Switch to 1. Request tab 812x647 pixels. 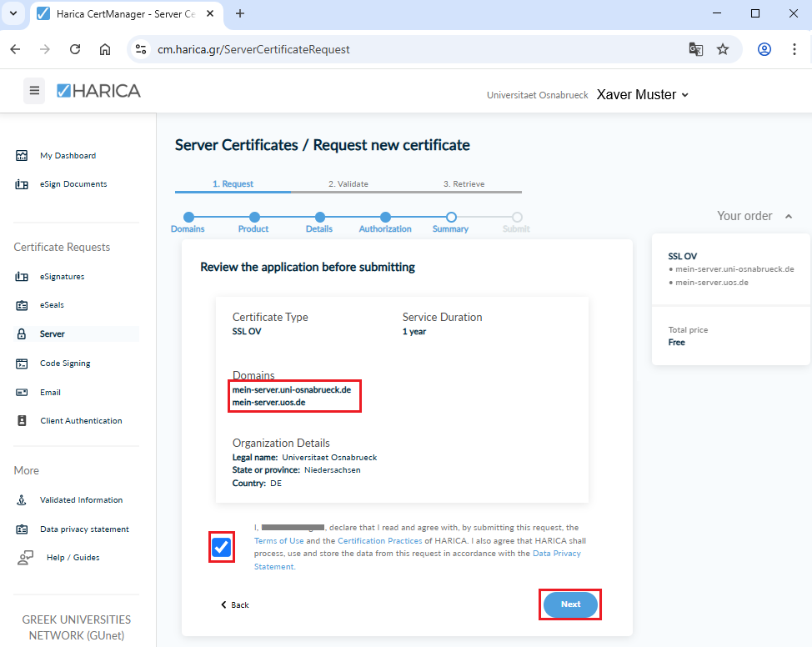tap(233, 184)
